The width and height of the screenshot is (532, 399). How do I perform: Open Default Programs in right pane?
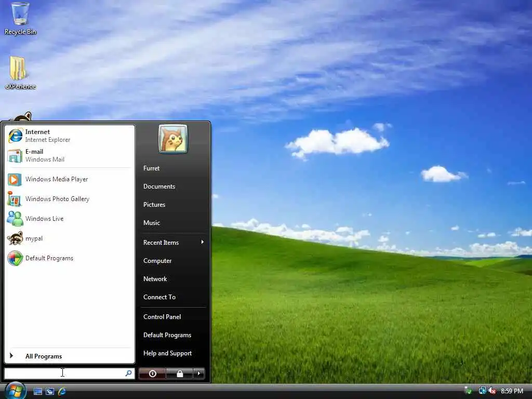tap(172, 335)
